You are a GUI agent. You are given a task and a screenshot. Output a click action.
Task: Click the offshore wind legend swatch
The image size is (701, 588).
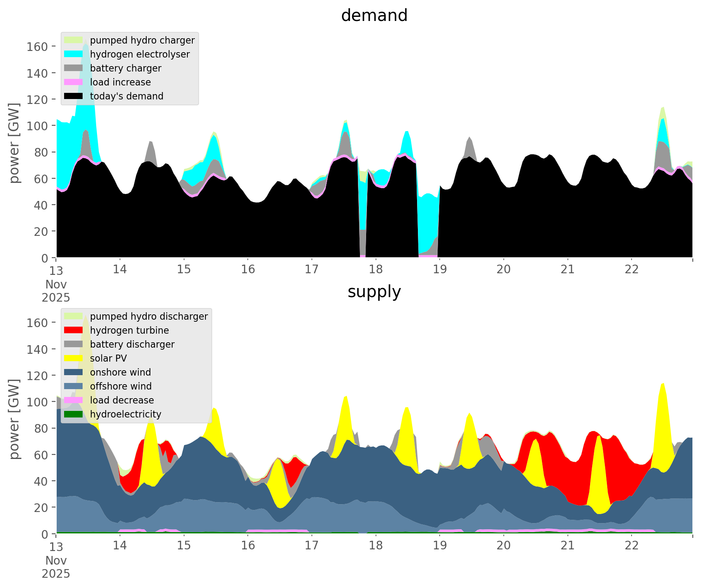point(74,386)
